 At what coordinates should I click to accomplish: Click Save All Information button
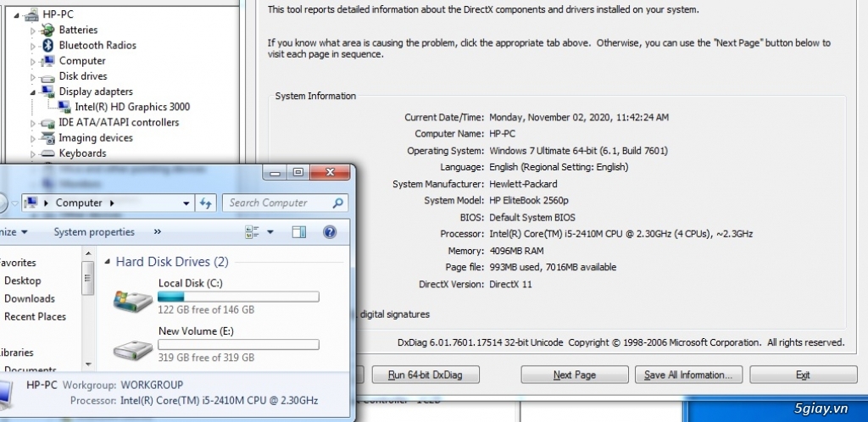687,375
